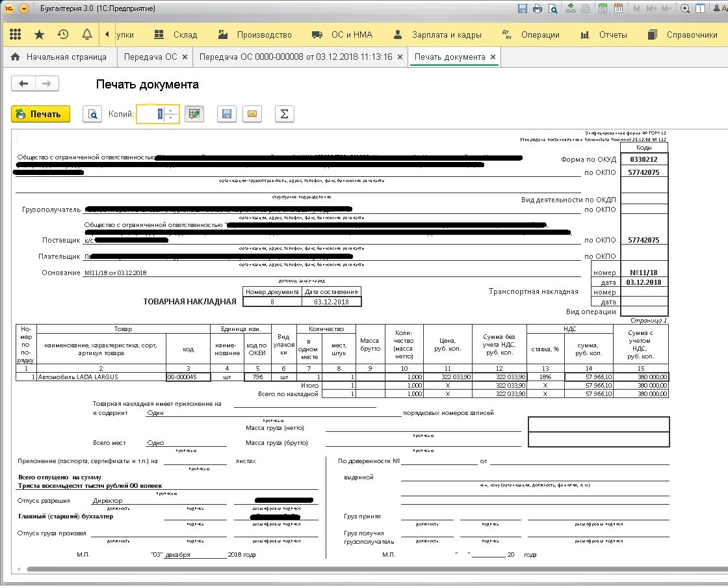
Task: Toggle the window layout panels icon
Action: pyautogui.click(x=701, y=8)
